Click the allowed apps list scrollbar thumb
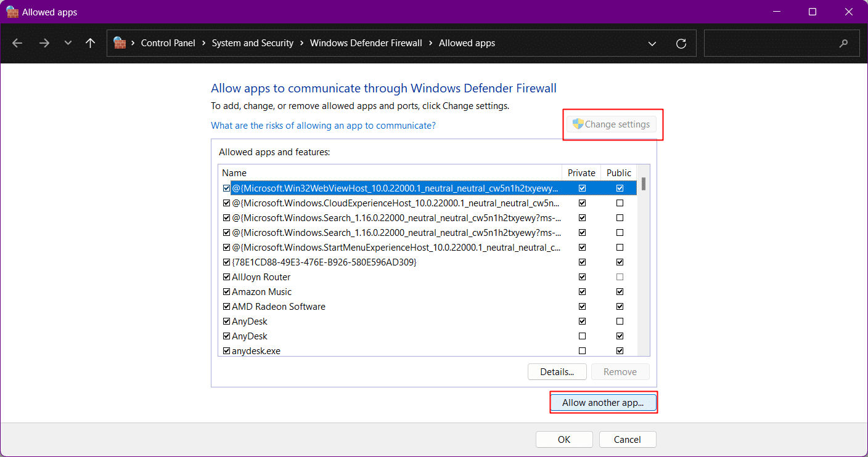The width and height of the screenshot is (868, 457). click(x=644, y=184)
